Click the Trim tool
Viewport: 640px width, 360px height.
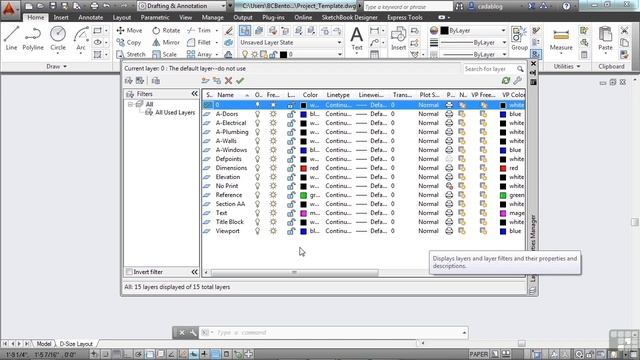(x=199, y=30)
